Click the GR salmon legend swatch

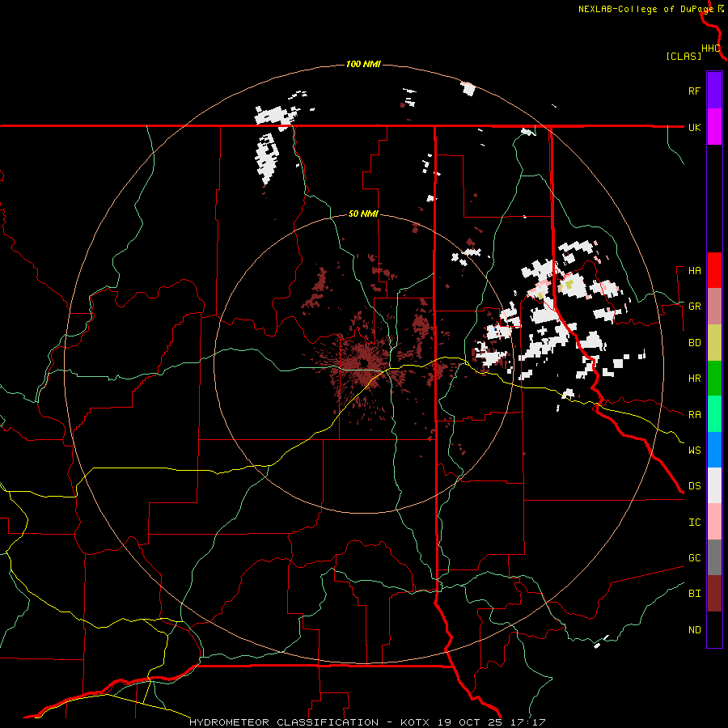[x=714, y=306]
